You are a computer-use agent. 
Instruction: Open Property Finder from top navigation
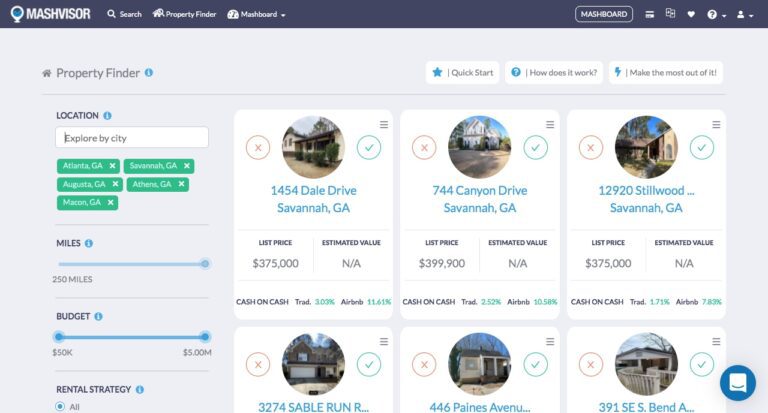pyautogui.click(x=184, y=14)
